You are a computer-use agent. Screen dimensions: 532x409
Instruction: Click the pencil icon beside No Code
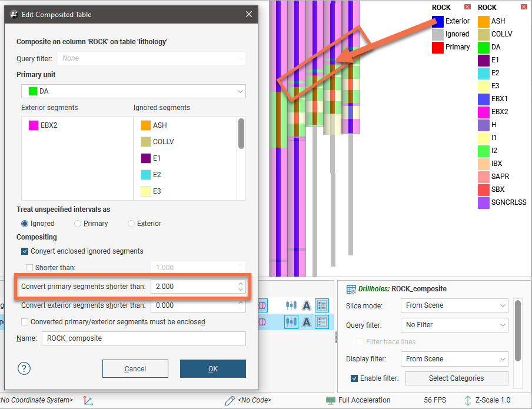point(230,400)
